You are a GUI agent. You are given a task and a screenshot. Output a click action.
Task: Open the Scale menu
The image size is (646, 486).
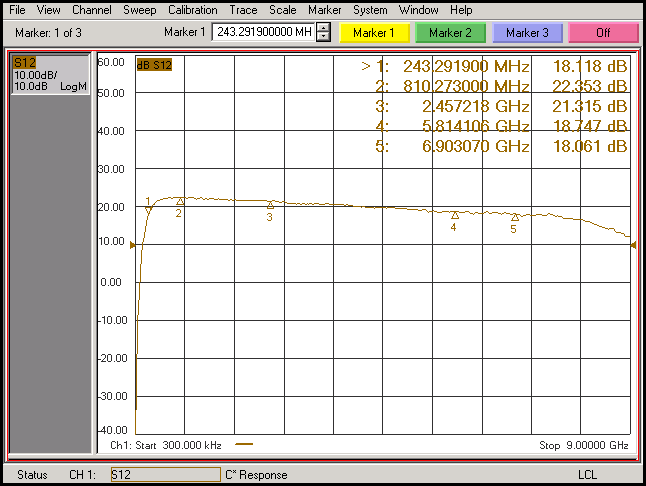[x=282, y=10]
